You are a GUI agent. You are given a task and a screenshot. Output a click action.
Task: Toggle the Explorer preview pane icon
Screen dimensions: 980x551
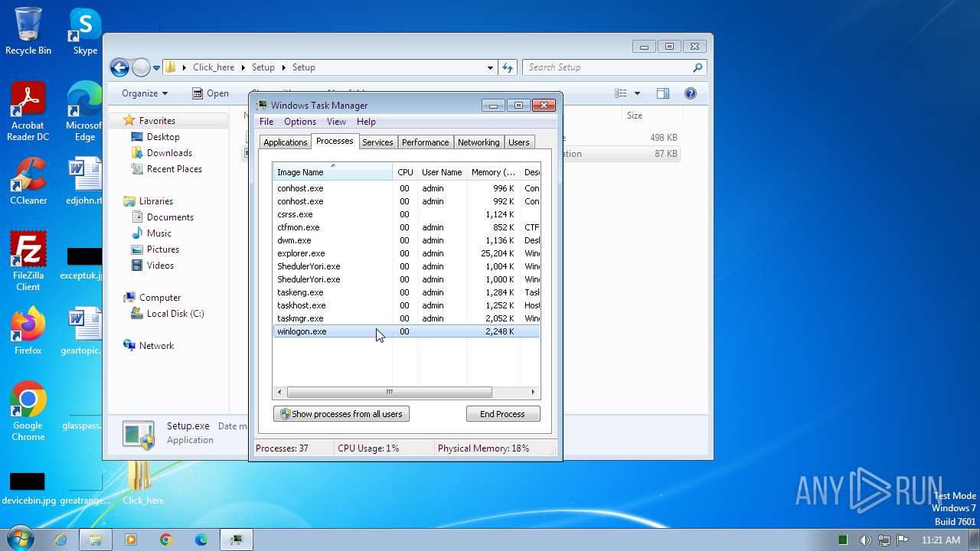coord(663,93)
